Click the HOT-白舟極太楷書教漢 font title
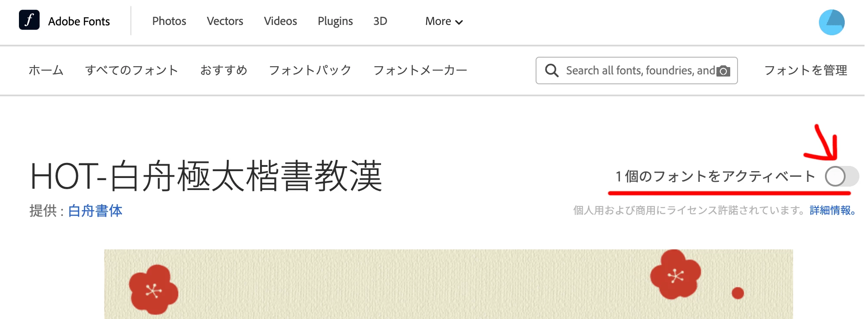This screenshot has width=868, height=319. (206, 176)
